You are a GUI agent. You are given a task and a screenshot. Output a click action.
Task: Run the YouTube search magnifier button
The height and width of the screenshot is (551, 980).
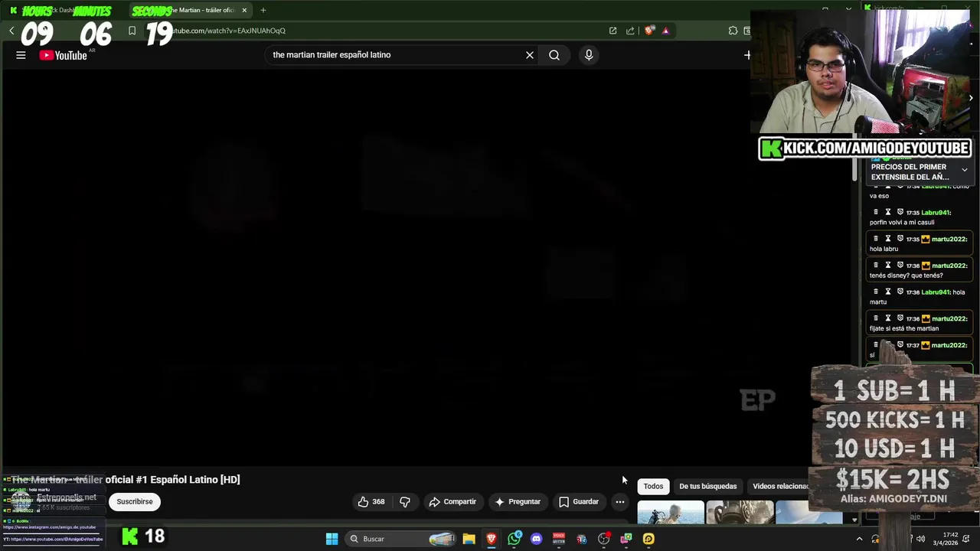pos(554,55)
